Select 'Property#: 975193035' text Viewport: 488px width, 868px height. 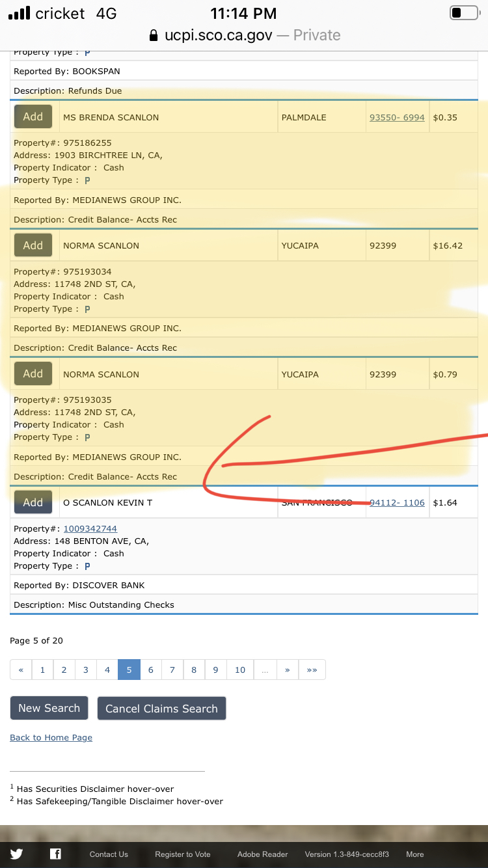62,400
